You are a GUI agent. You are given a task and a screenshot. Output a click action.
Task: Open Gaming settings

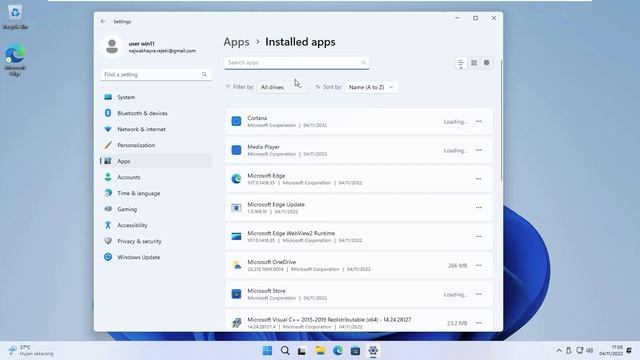(x=156, y=209)
